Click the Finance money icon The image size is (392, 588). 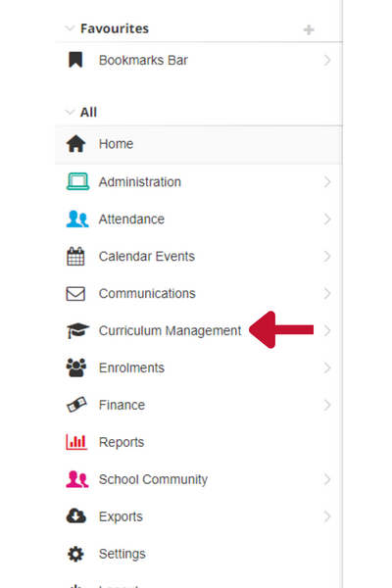(76, 405)
